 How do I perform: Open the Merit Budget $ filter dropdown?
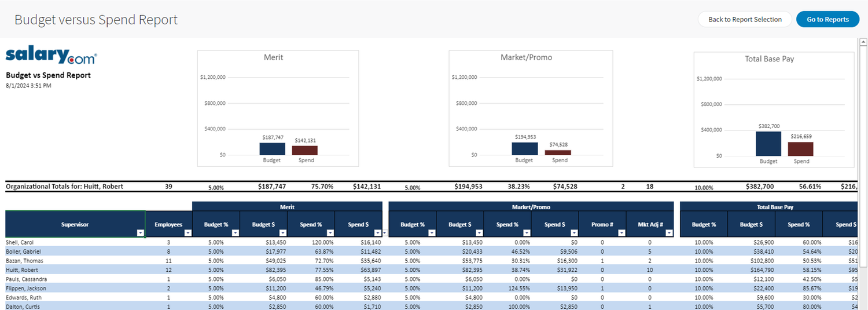coord(282,233)
